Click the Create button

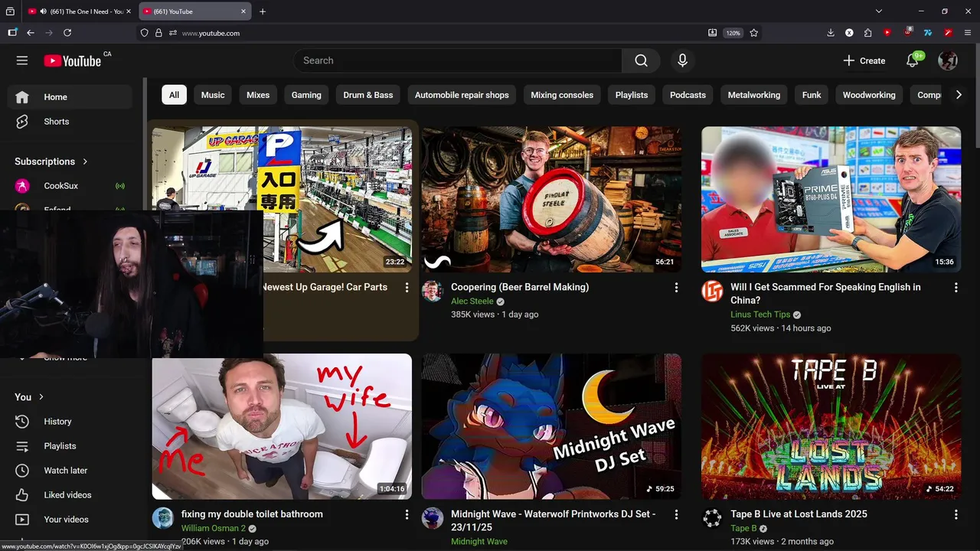864,60
